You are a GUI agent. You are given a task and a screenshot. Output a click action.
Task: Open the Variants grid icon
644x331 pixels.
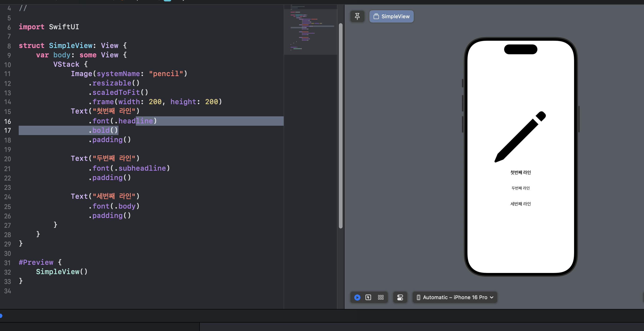(x=381, y=297)
